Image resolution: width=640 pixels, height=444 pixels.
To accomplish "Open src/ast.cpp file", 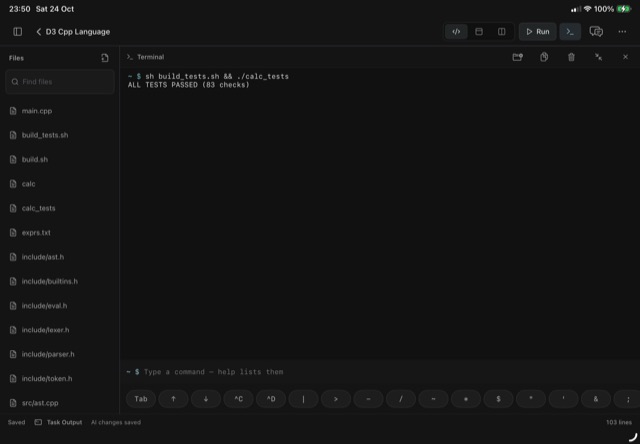I will pyautogui.click(x=60, y=403).
